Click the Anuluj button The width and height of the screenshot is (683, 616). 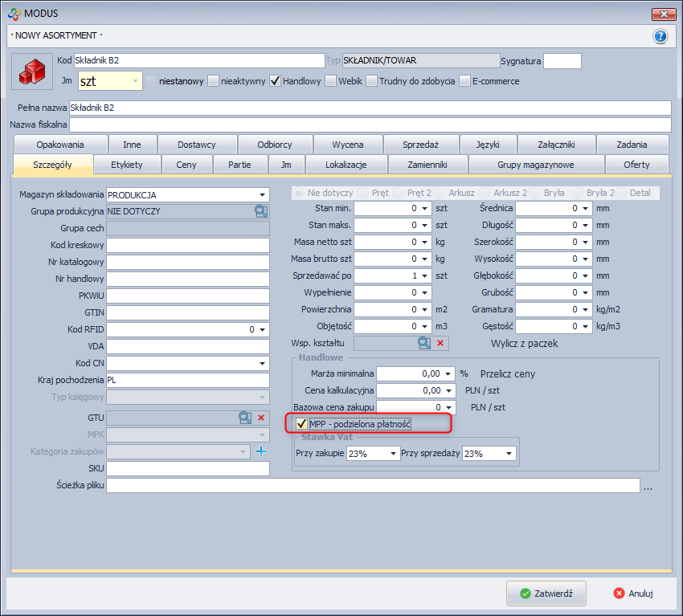pyautogui.click(x=632, y=594)
